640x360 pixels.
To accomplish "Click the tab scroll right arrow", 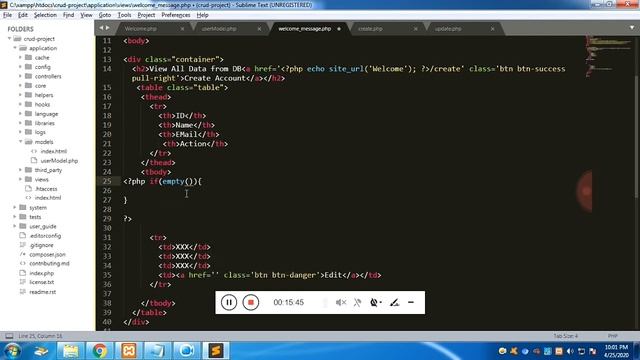I will pos(108,28).
